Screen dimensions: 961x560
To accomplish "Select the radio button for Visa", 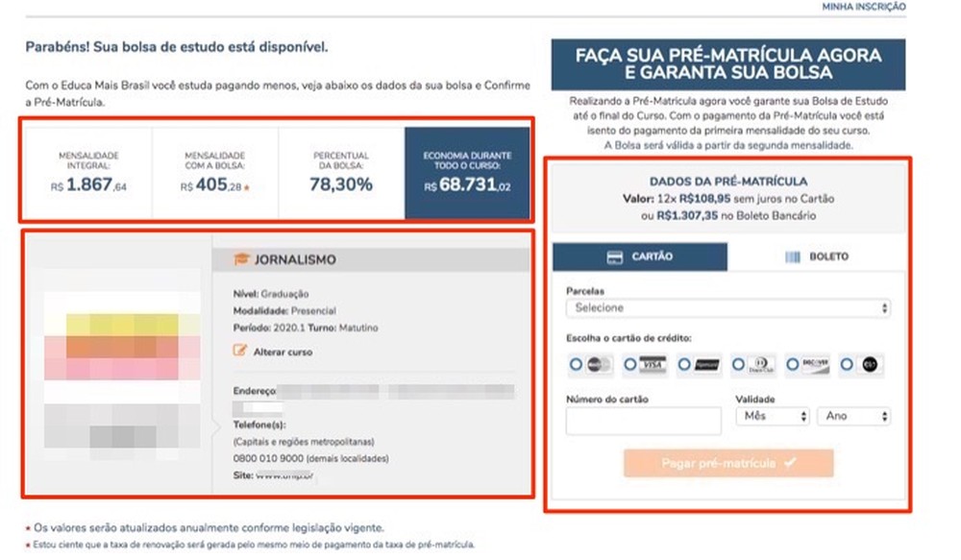I will (x=630, y=363).
